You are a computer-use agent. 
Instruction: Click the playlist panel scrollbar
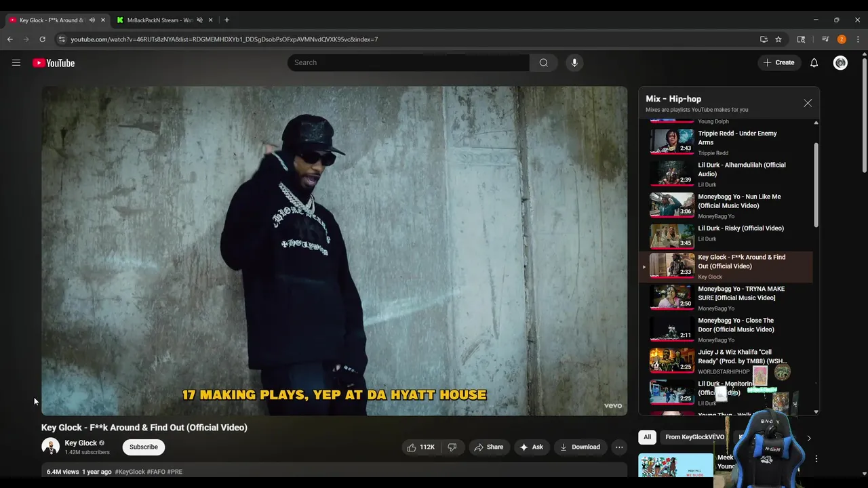coord(816,184)
